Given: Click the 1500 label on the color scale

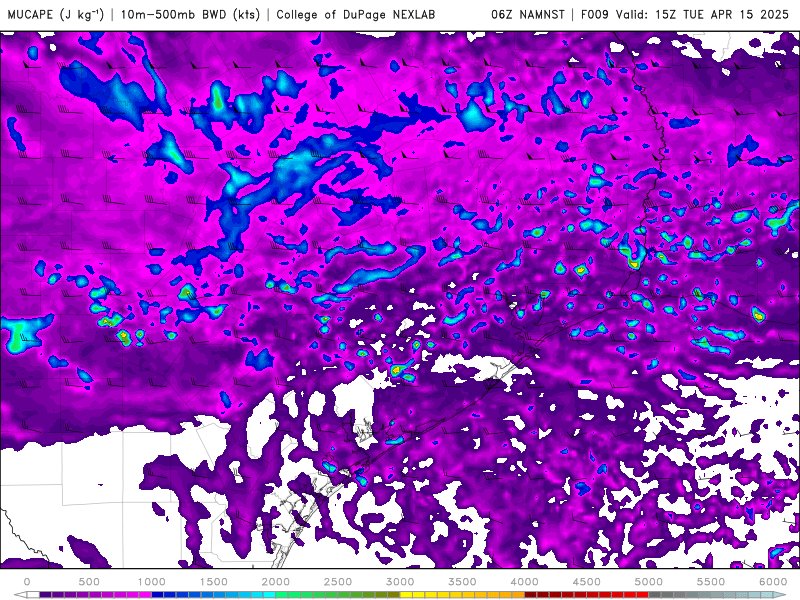Looking at the screenshot, I should pos(213,582).
